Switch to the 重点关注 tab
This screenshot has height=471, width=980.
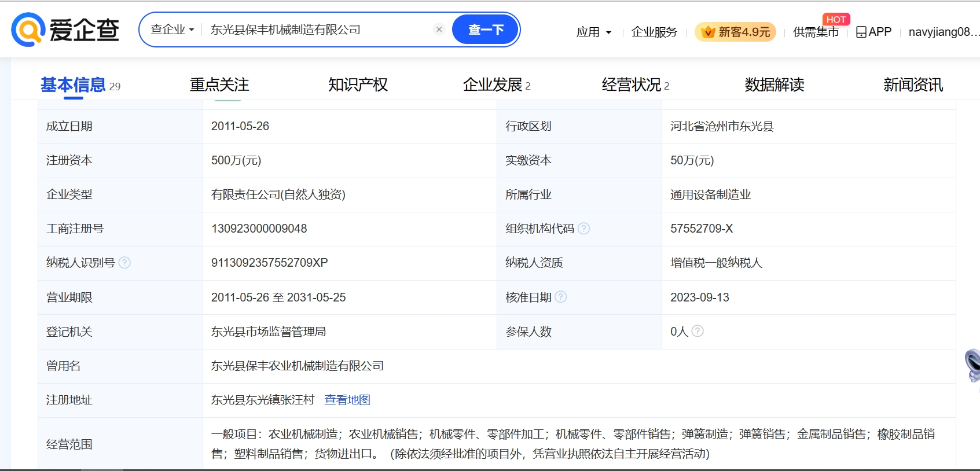tap(219, 85)
